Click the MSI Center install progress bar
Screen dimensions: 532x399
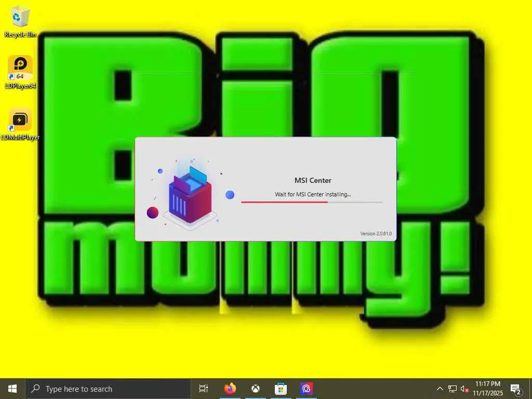point(312,202)
